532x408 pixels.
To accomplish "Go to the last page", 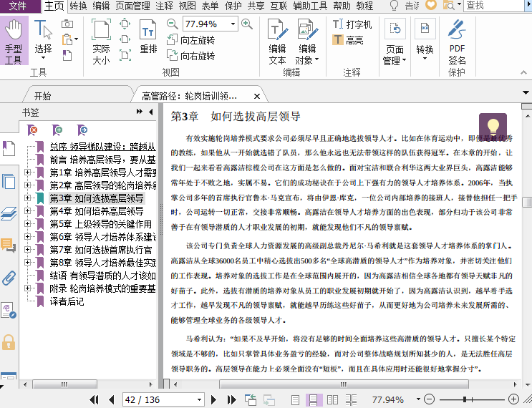I will click(x=231, y=400).
